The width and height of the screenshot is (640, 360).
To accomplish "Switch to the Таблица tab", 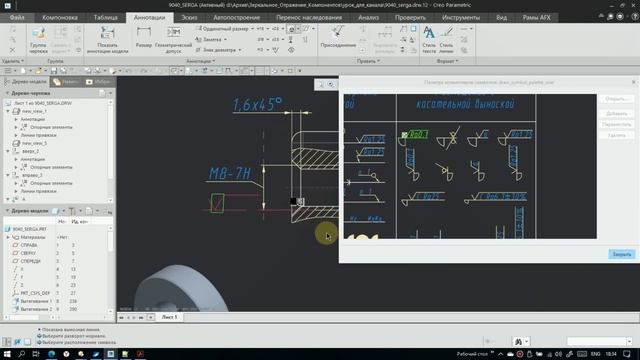I will (105, 18).
